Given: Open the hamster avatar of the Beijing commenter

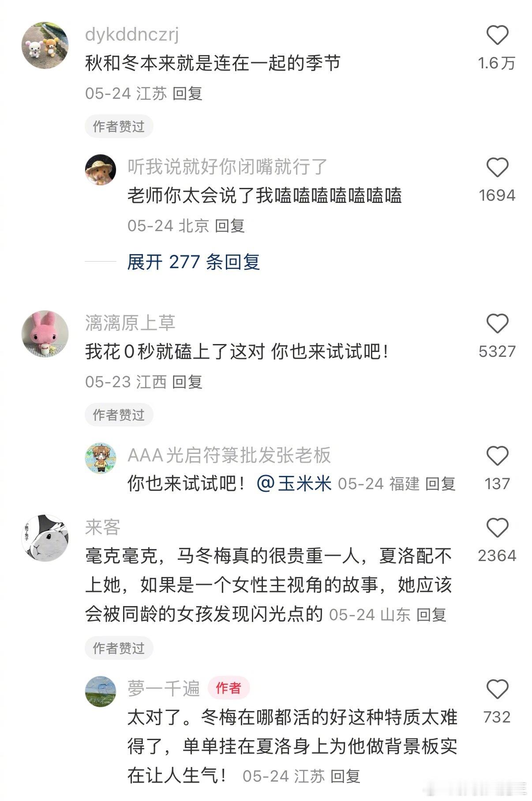Looking at the screenshot, I should point(101,170).
